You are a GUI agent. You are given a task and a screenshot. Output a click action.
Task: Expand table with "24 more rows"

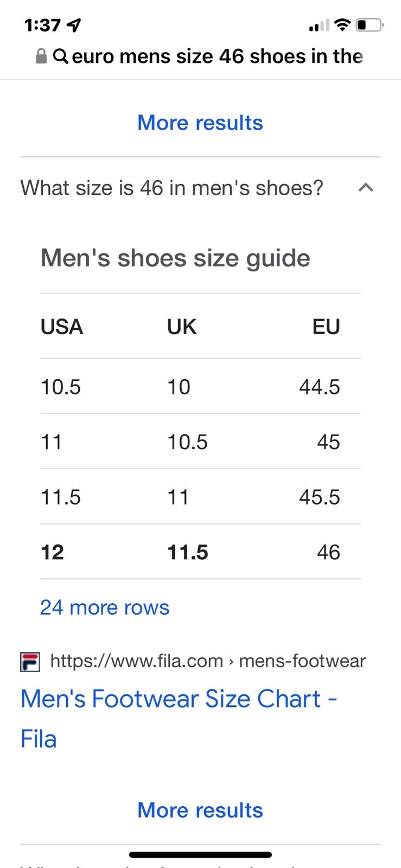[105, 608]
